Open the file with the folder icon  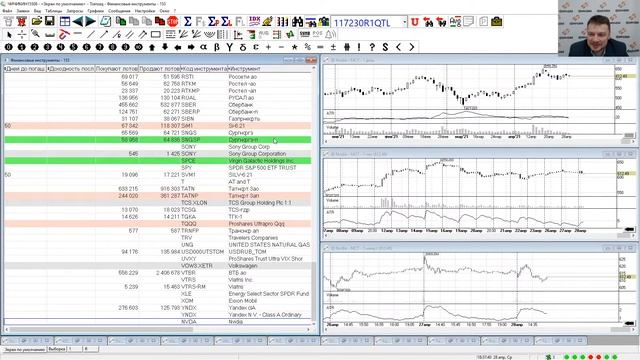point(36,21)
